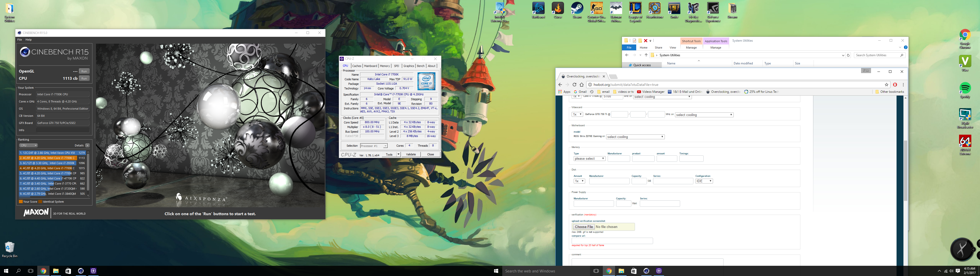The width and height of the screenshot is (980, 276).
Task: Select the VSee desktop icon
Action: coord(965,63)
